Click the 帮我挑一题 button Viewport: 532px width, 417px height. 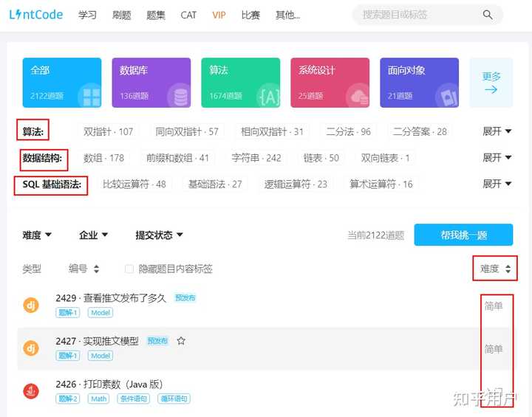point(463,235)
